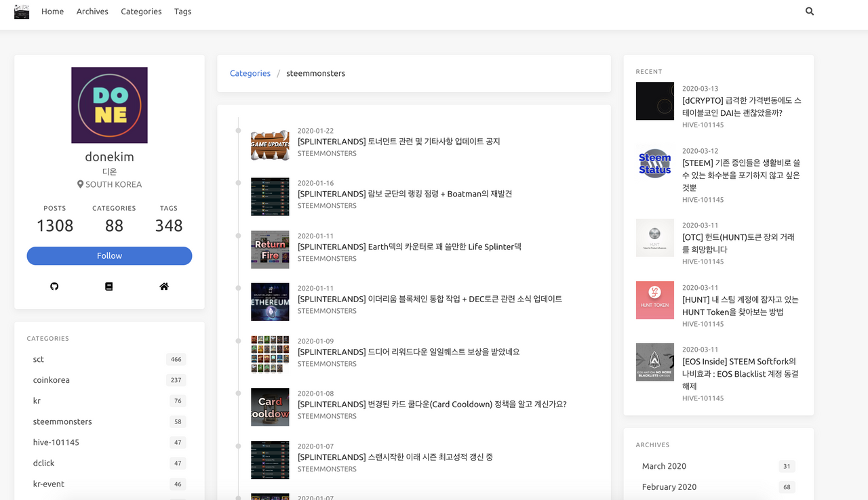Click the card grid thumbnail dated 2020-01-09
This screenshot has width=868, height=500.
pyautogui.click(x=270, y=354)
